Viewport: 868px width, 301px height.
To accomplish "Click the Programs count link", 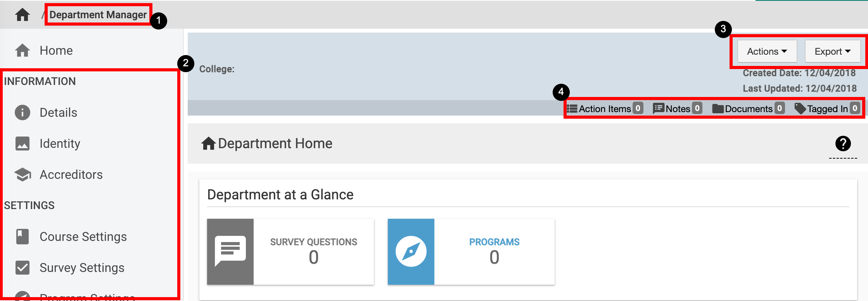I will click(x=494, y=257).
